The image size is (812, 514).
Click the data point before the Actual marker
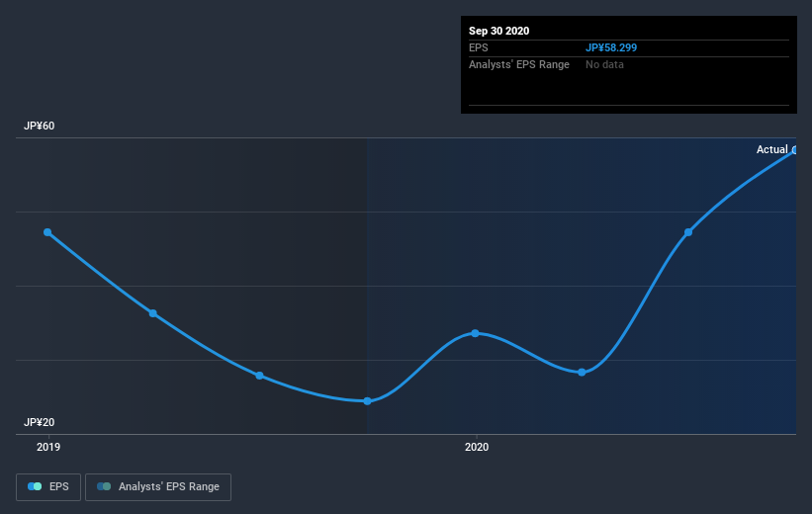point(688,232)
